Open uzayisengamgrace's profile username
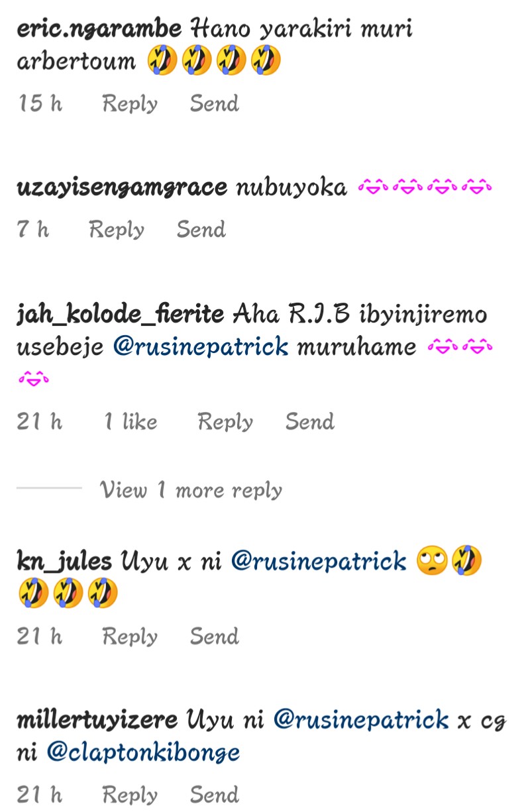 (x=122, y=188)
